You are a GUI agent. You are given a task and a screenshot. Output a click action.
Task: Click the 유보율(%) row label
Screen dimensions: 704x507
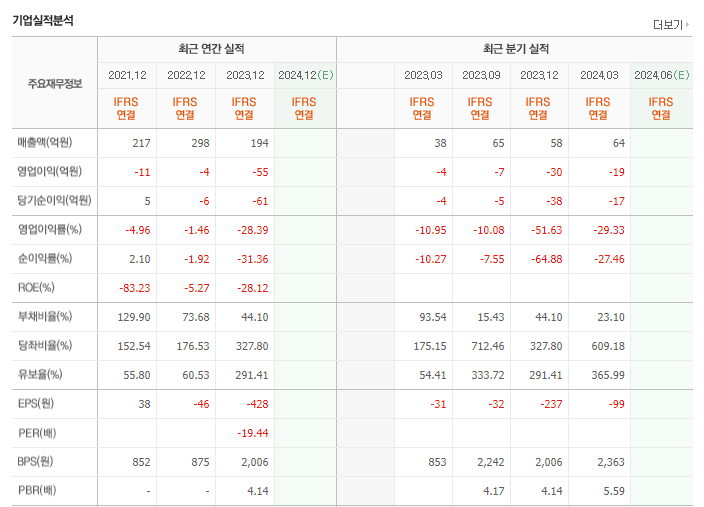click(x=40, y=375)
